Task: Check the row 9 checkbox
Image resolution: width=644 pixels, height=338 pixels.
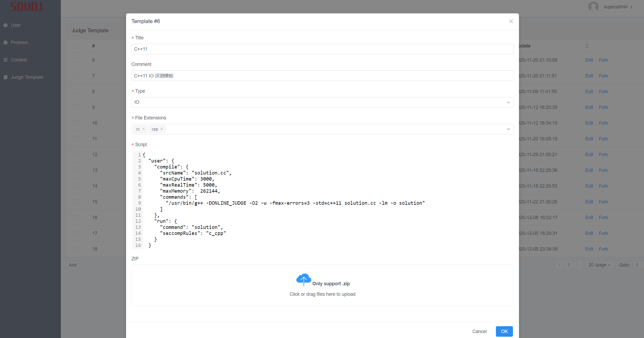Action: (x=76, y=107)
